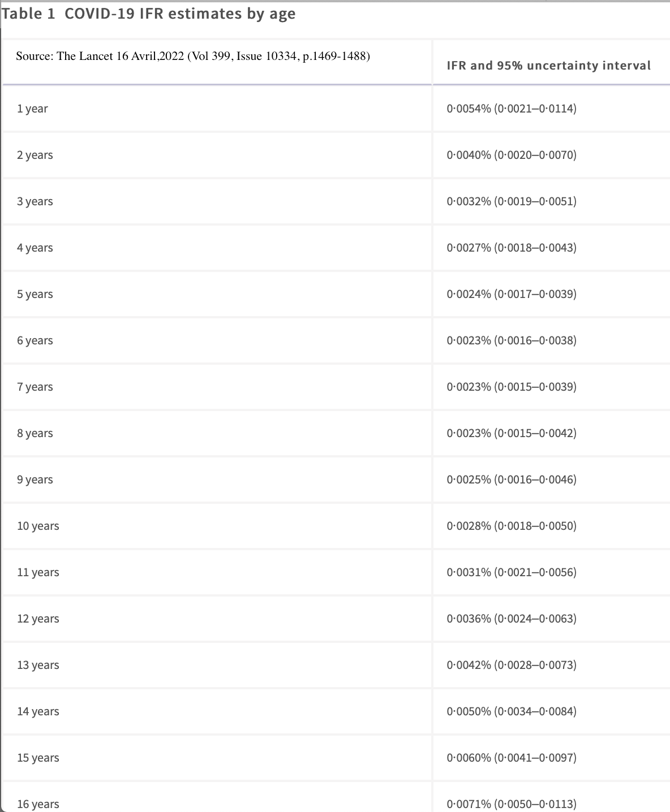Click the table title 'COVID-19 IFR estimates by age'

[180, 14]
